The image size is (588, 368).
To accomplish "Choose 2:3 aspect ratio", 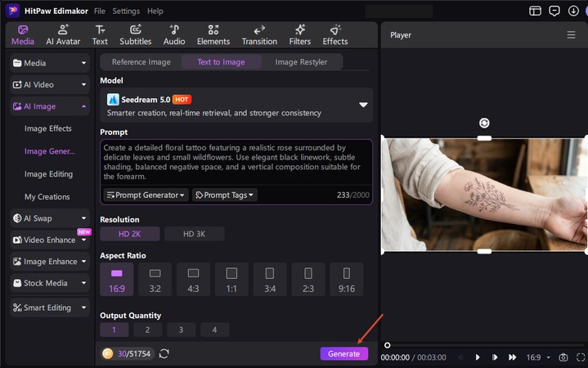I will (307, 280).
